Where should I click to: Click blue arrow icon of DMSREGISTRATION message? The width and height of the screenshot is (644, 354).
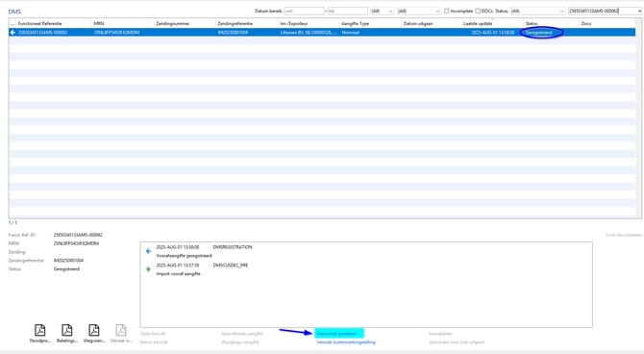(x=148, y=251)
